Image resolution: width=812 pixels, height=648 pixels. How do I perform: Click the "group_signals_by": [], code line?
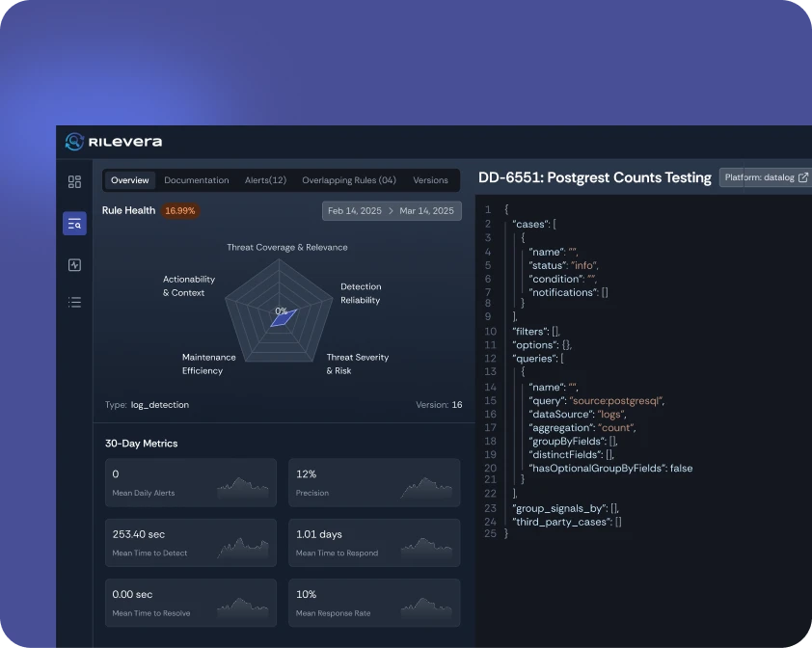pyautogui.click(x=566, y=508)
